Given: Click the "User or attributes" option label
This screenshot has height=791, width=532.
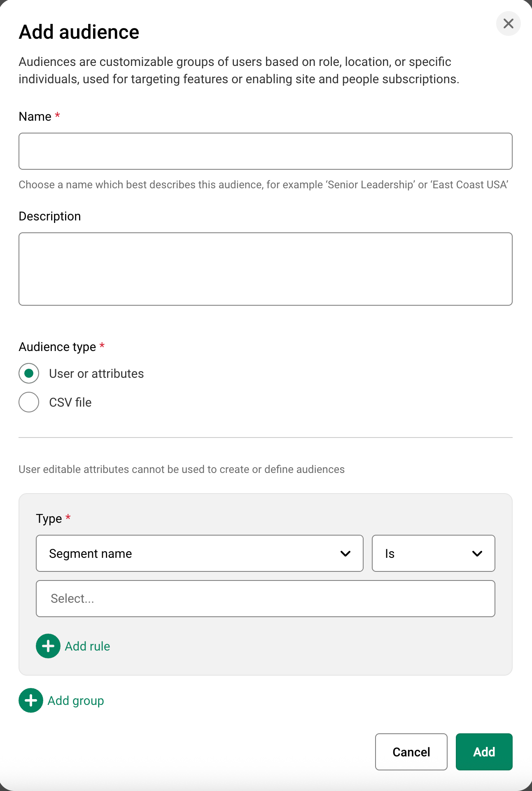Looking at the screenshot, I should pyautogui.click(x=96, y=374).
